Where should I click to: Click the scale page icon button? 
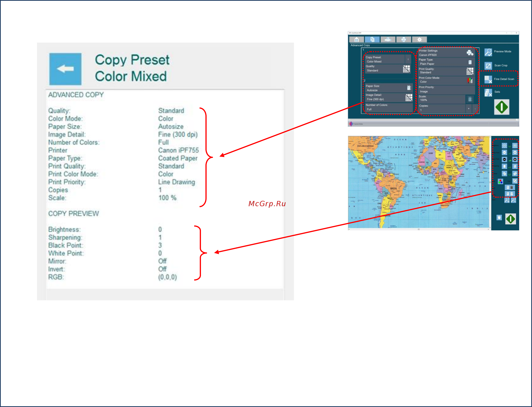click(x=470, y=99)
